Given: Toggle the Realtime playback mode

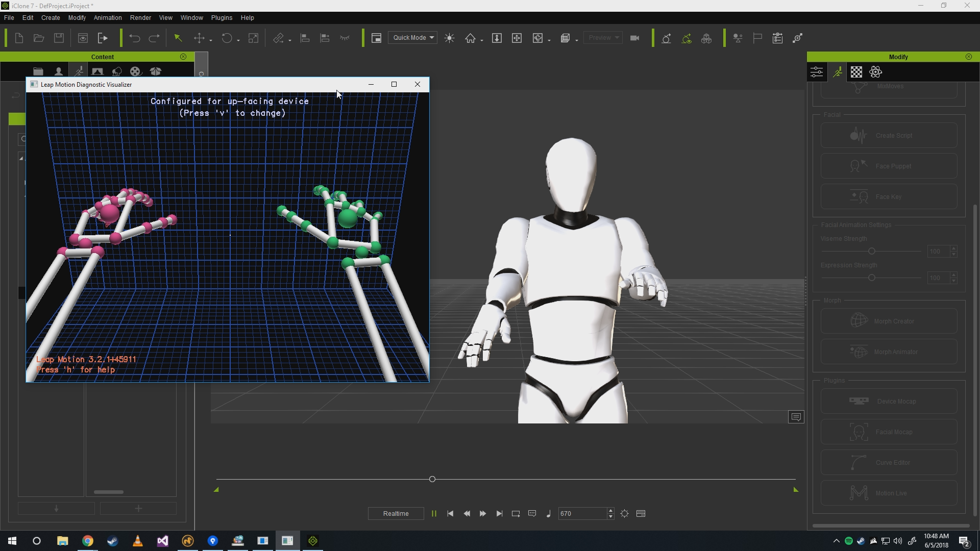Looking at the screenshot, I should (x=396, y=514).
